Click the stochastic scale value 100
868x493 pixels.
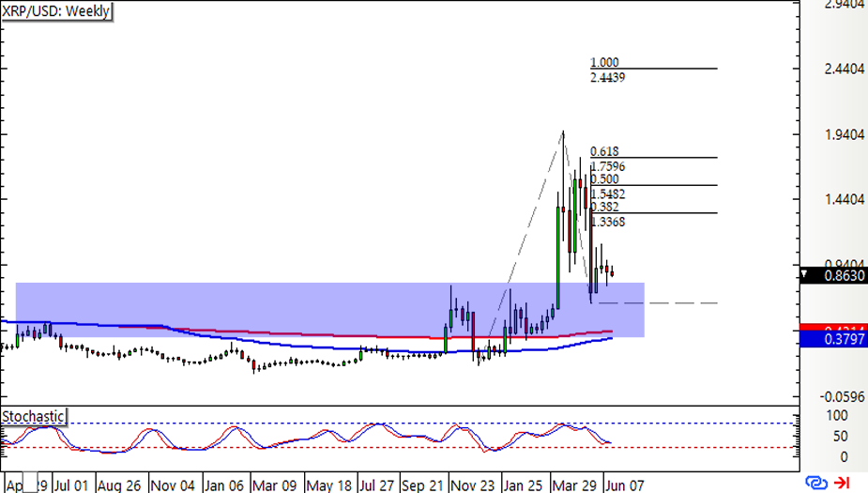coord(836,415)
